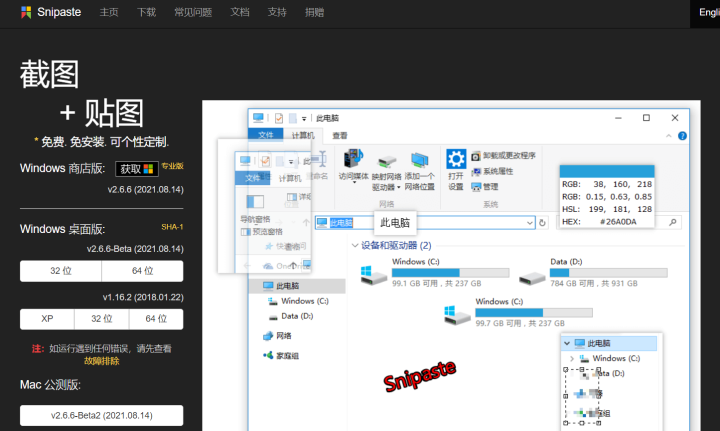Open the SHA-1 checksum link
Image resolution: width=720 pixels, height=431 pixels.
coord(172,227)
